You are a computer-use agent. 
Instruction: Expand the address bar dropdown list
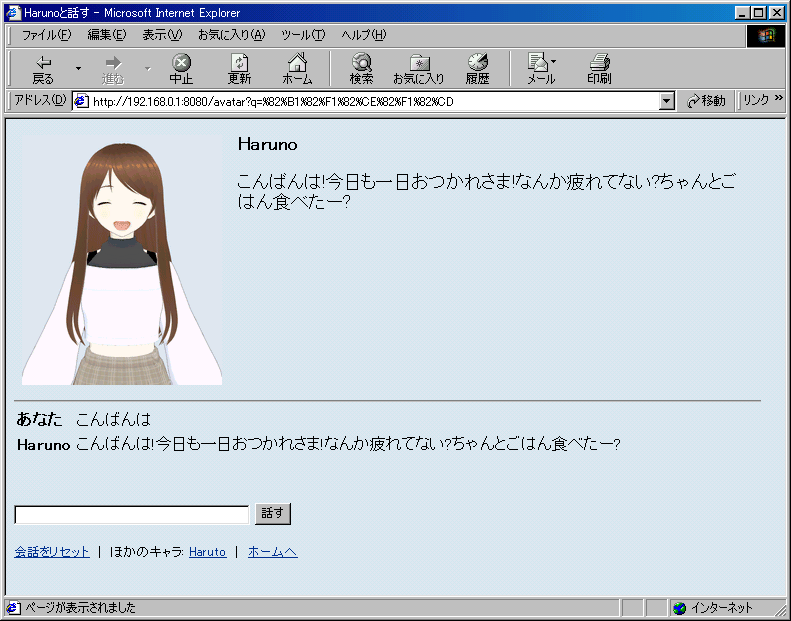(666, 101)
